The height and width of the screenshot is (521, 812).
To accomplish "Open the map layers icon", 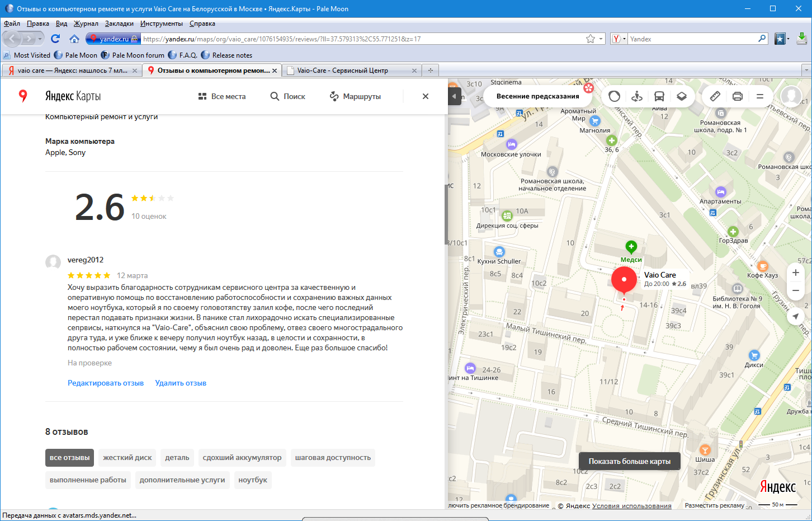I will (x=682, y=96).
